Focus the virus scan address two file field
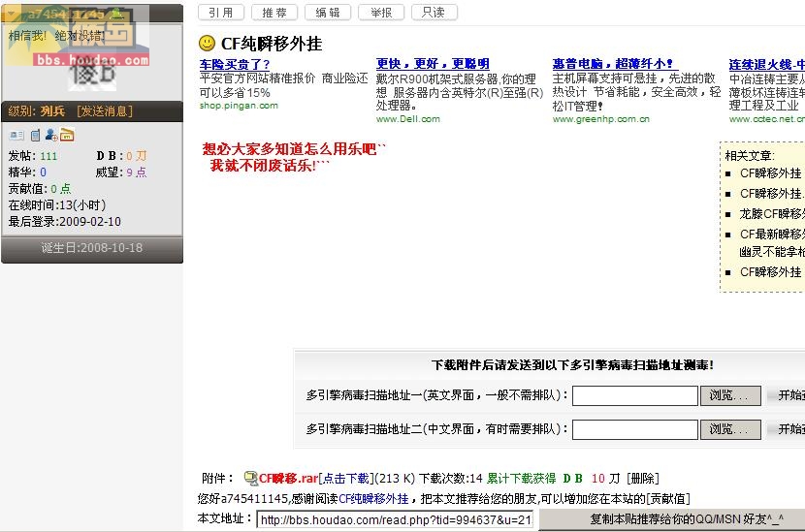Viewport: 805px width, 532px height. pos(635,429)
